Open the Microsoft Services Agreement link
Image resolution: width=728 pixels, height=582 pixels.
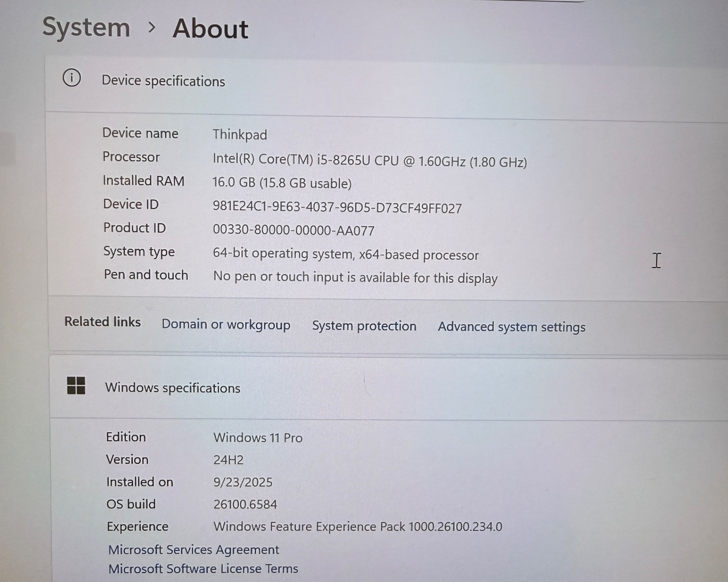pyautogui.click(x=194, y=550)
